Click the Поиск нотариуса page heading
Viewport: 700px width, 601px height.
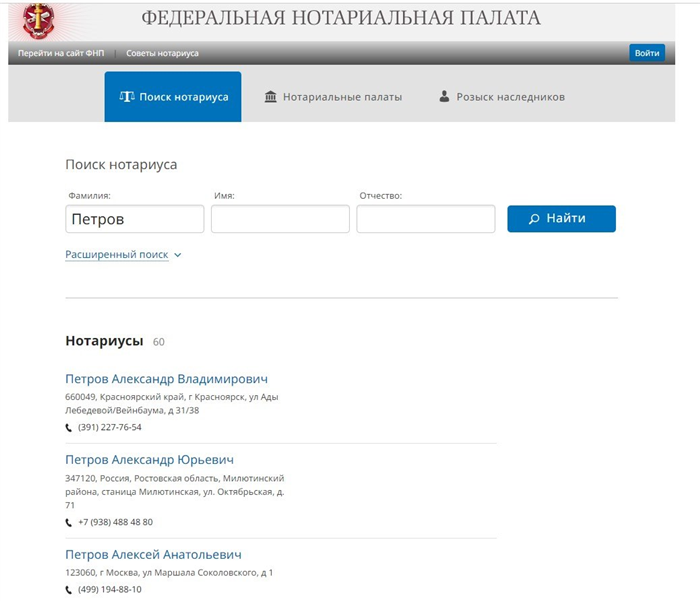click(121, 165)
